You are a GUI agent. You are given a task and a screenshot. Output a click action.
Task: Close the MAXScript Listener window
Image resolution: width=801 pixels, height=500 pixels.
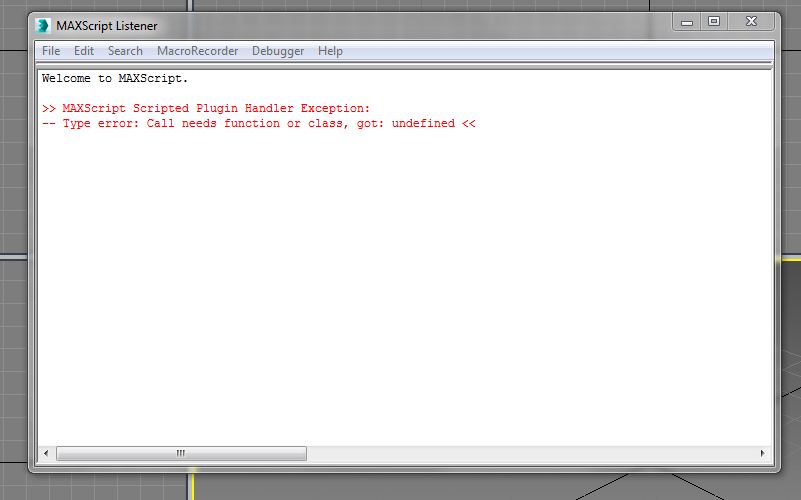tap(751, 22)
